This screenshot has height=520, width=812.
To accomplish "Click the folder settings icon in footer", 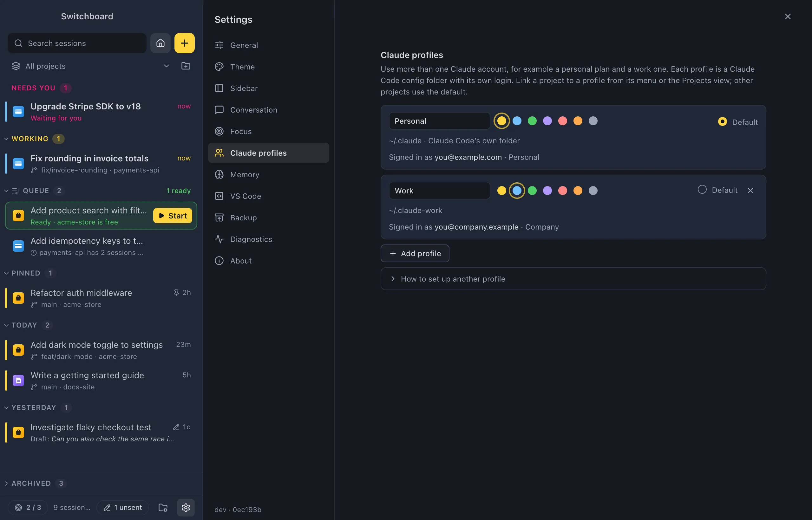I will pos(163,507).
